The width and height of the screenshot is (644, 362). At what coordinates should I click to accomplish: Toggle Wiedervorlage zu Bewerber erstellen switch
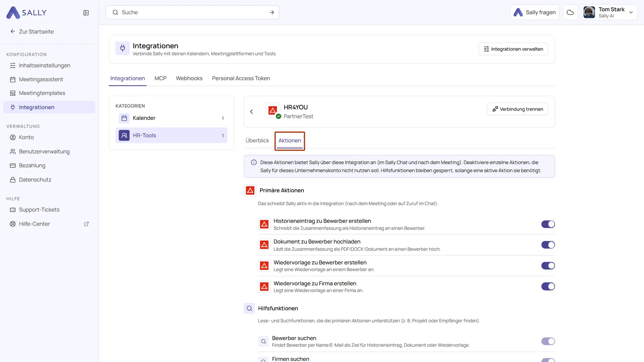548,266
